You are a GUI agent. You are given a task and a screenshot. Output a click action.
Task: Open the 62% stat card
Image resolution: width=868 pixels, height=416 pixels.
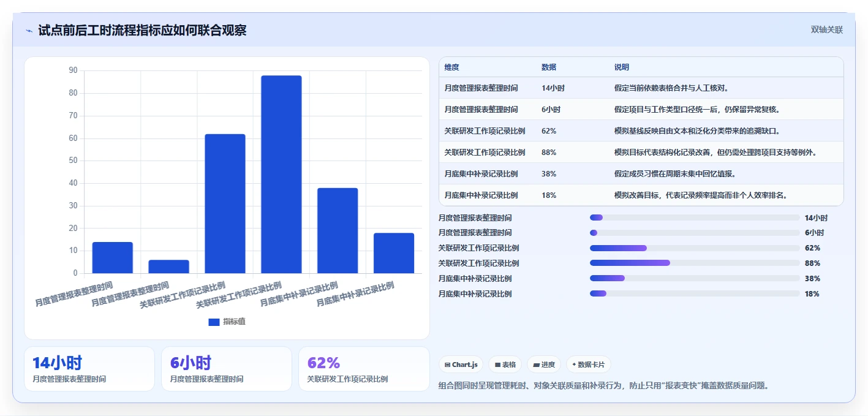coord(364,369)
